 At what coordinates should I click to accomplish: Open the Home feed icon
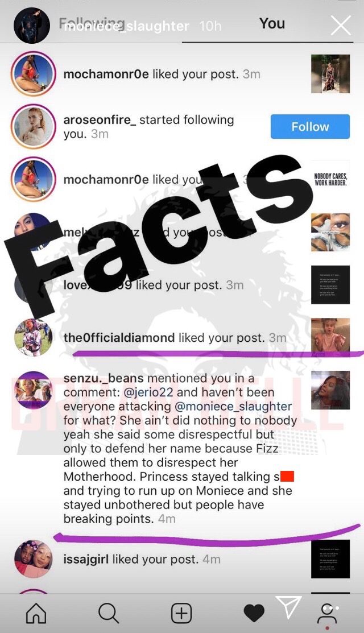(36, 614)
